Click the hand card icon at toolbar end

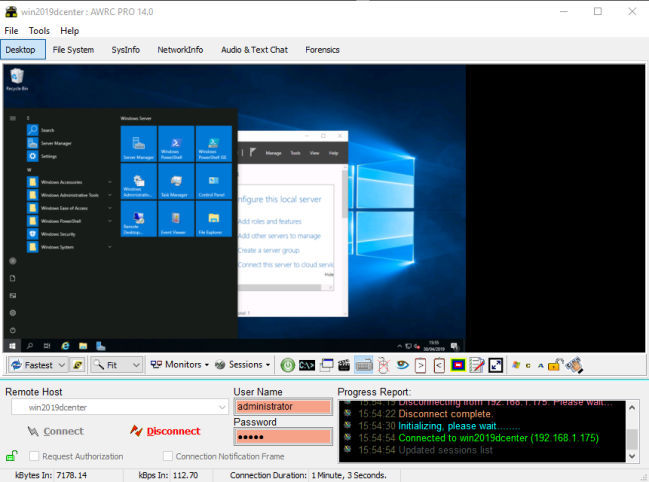point(574,365)
